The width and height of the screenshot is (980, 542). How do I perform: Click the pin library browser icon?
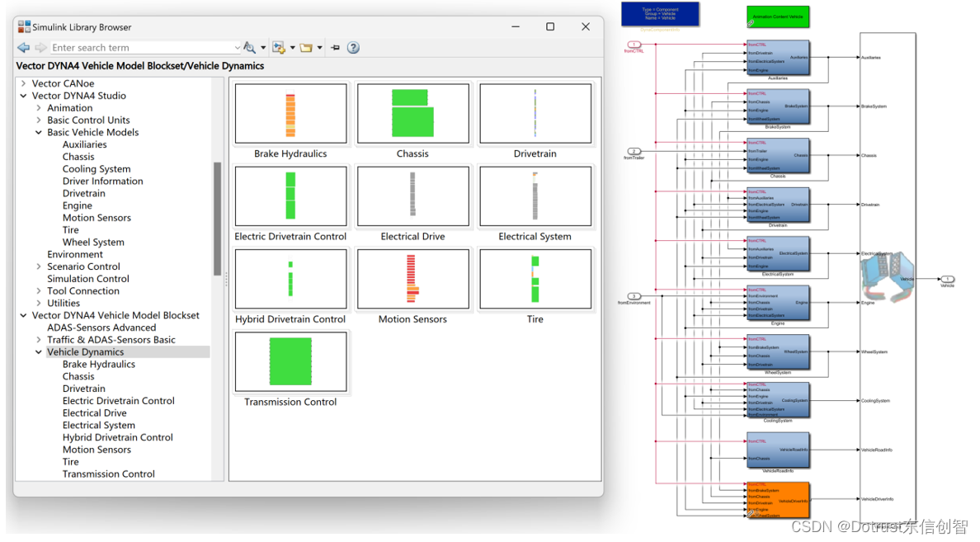pyautogui.click(x=336, y=48)
